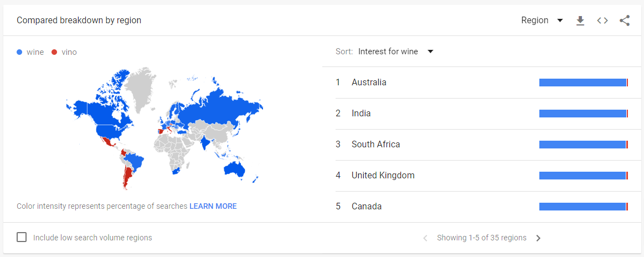The image size is (644, 257).
Task: Open the LEARN MORE link
Action: coord(213,206)
